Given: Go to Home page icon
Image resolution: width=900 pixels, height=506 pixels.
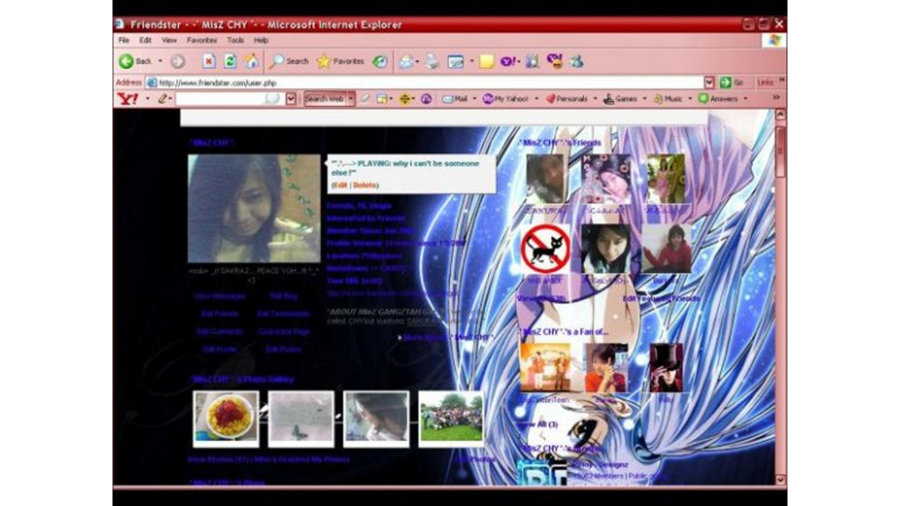Looking at the screenshot, I should (x=250, y=61).
